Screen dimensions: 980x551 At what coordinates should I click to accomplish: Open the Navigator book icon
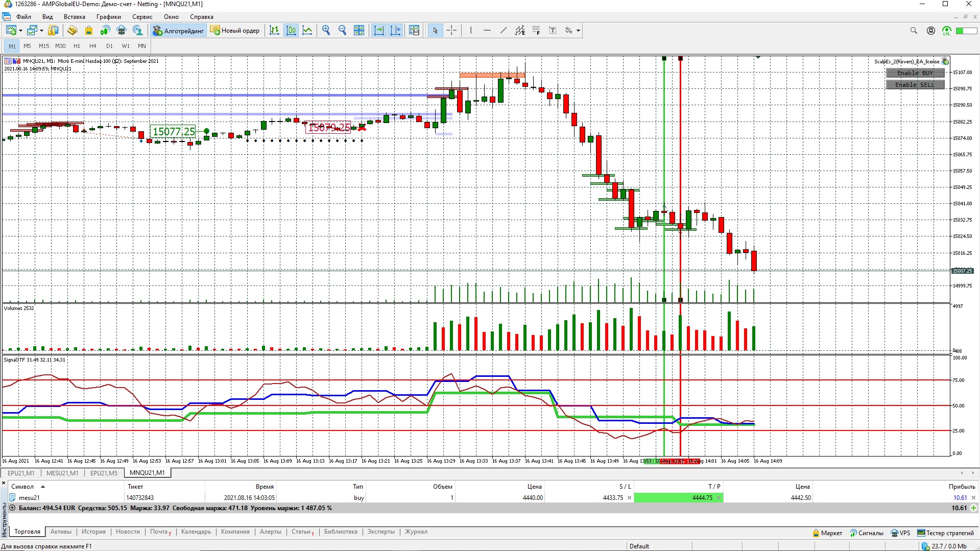tap(72, 31)
